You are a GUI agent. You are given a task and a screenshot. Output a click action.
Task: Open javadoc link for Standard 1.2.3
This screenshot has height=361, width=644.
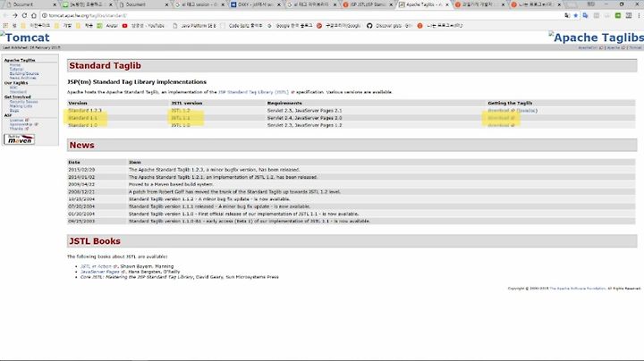point(527,110)
